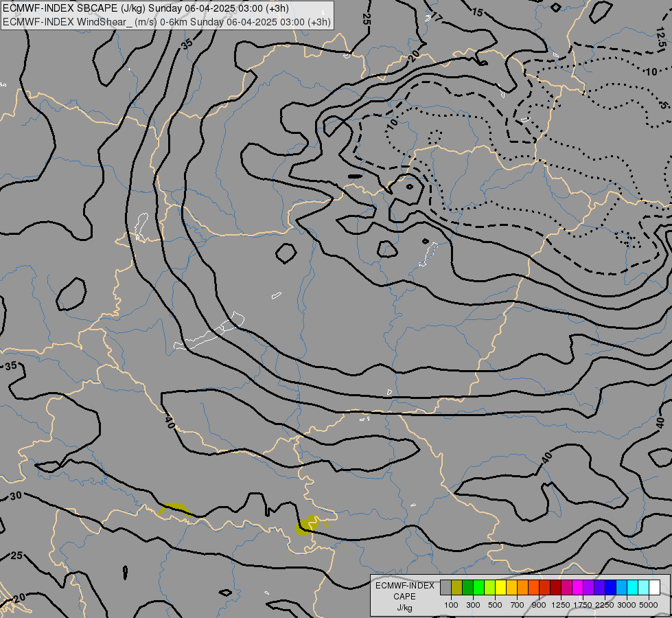Click the pure yellow legend swatch

(x=500, y=588)
